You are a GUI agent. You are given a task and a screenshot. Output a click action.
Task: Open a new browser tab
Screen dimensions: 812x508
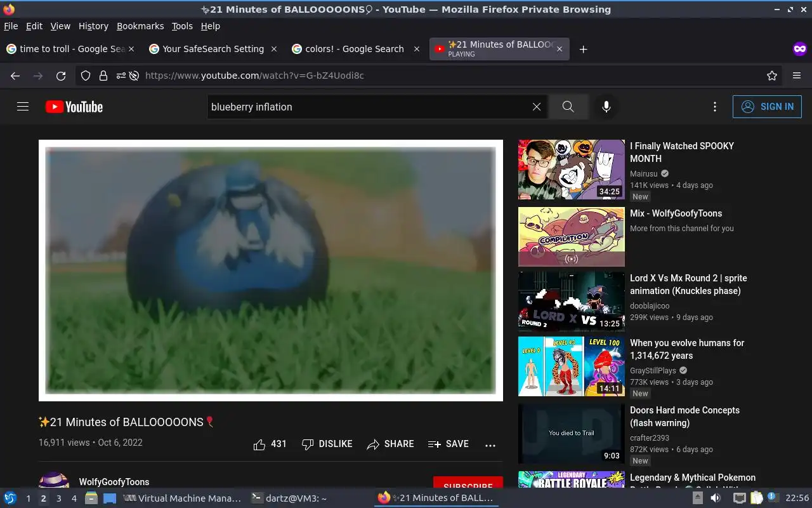583,49
